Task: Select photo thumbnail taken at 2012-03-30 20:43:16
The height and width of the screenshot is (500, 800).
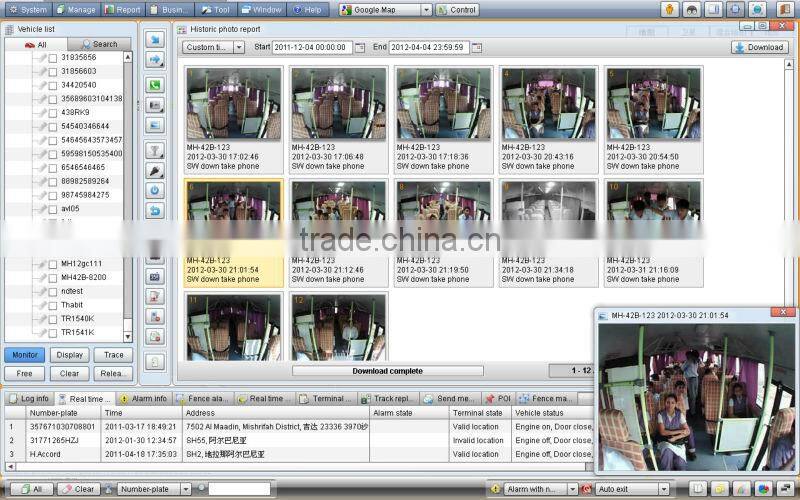Action: point(548,120)
